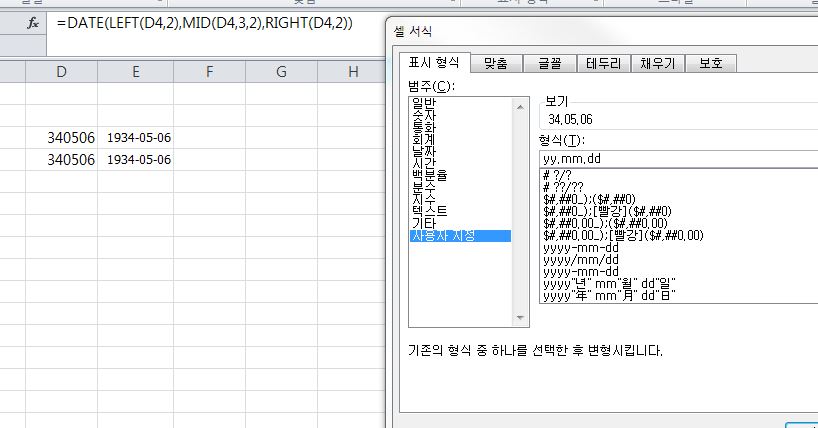Image resolution: width=818 pixels, height=428 pixels.
Task: Open the 보호 tab
Action: [710, 63]
